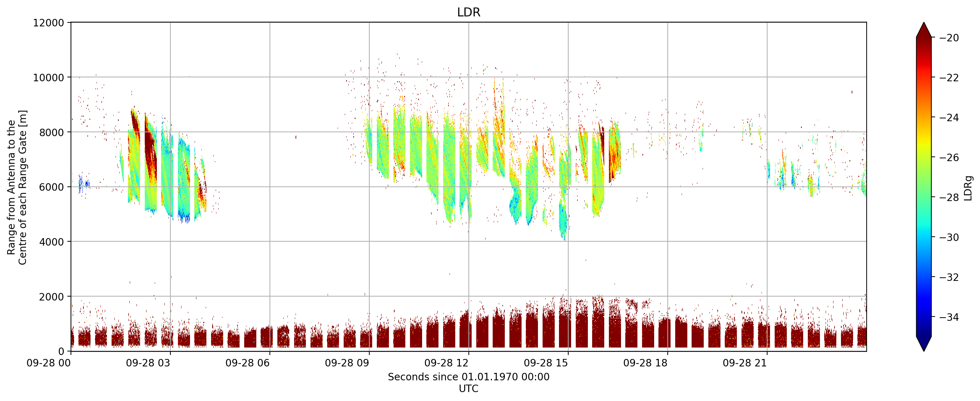
Task: Click the colorbar tick label −20
Action: (949, 38)
